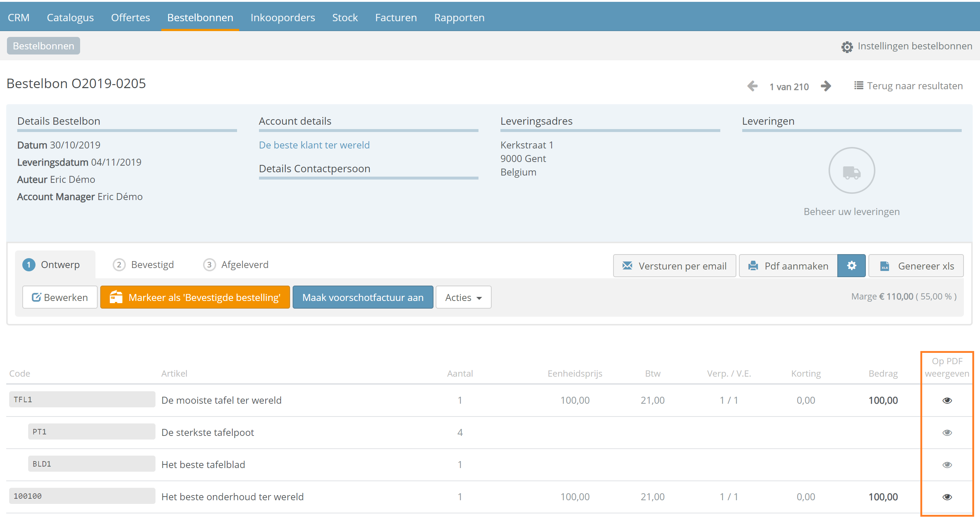Switch to the Offertes section

point(130,18)
